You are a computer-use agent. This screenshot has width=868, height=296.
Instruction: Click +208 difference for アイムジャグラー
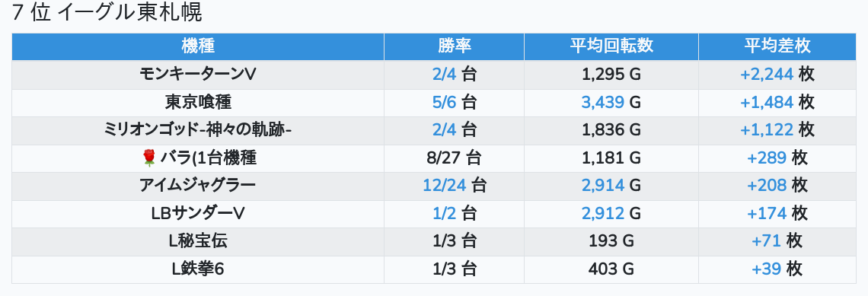[x=767, y=186]
